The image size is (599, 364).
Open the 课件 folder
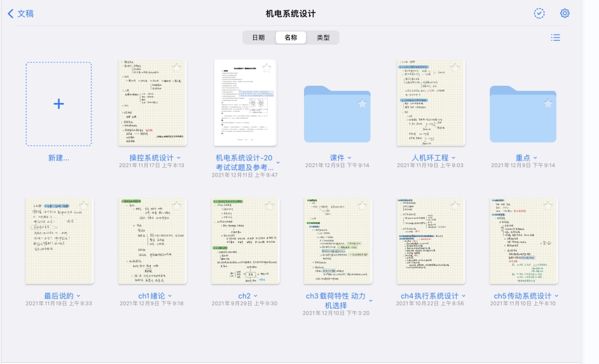337,114
